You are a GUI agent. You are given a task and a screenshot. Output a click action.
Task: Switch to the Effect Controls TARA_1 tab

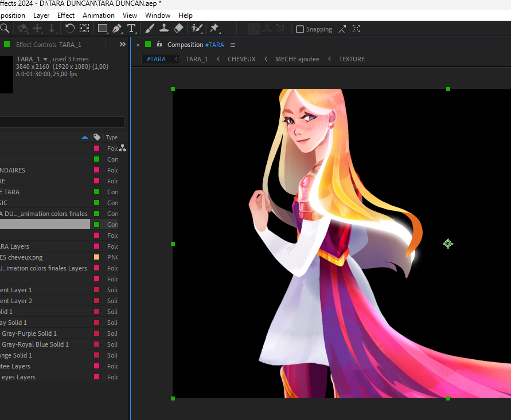[x=49, y=45]
